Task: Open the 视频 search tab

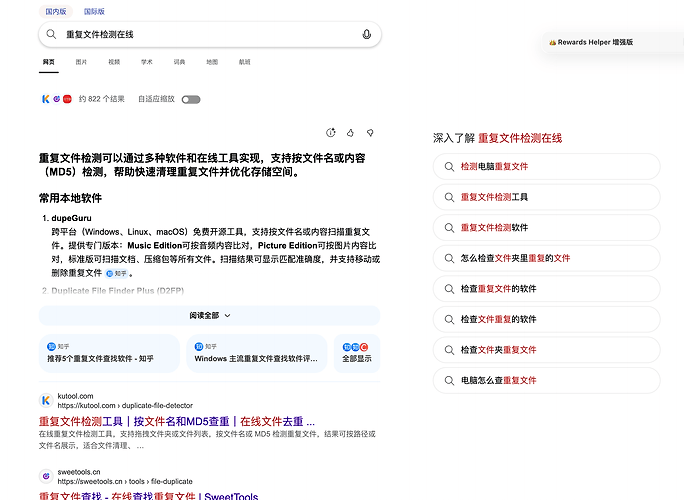Action: [x=114, y=62]
